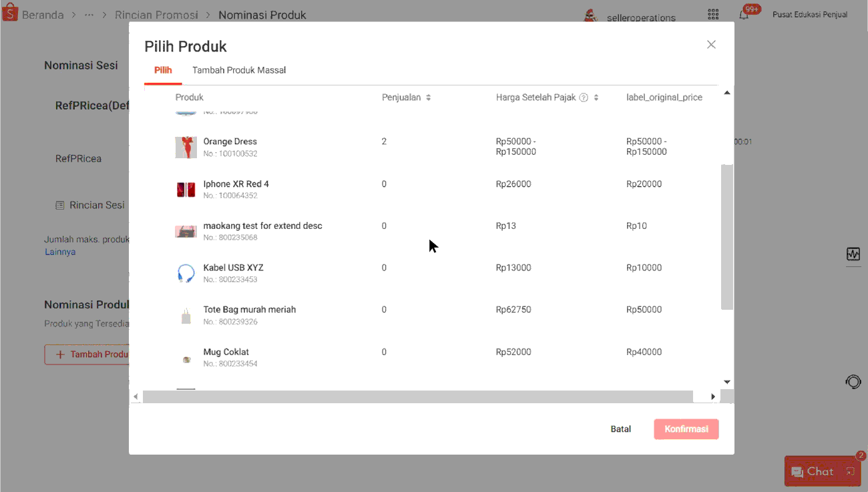Image resolution: width=868 pixels, height=492 pixels.
Task: Click the selleroperations avatar
Action: [590, 16]
